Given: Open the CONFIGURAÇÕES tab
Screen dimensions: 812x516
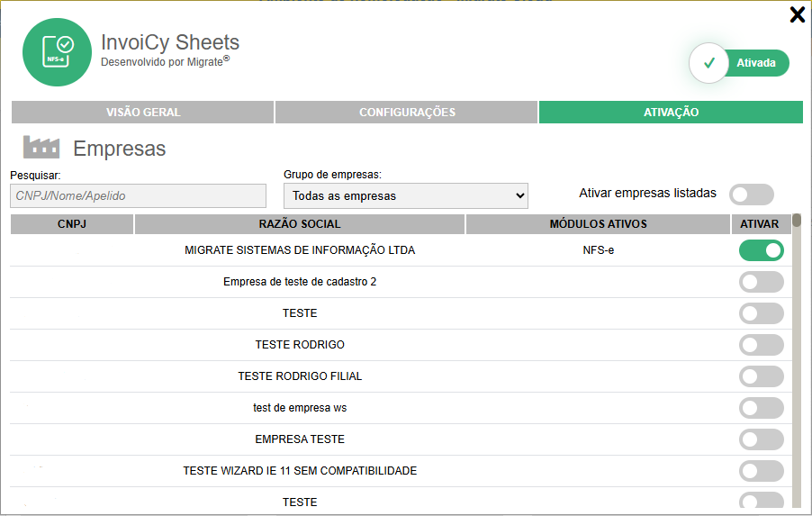Looking at the screenshot, I should click(407, 113).
